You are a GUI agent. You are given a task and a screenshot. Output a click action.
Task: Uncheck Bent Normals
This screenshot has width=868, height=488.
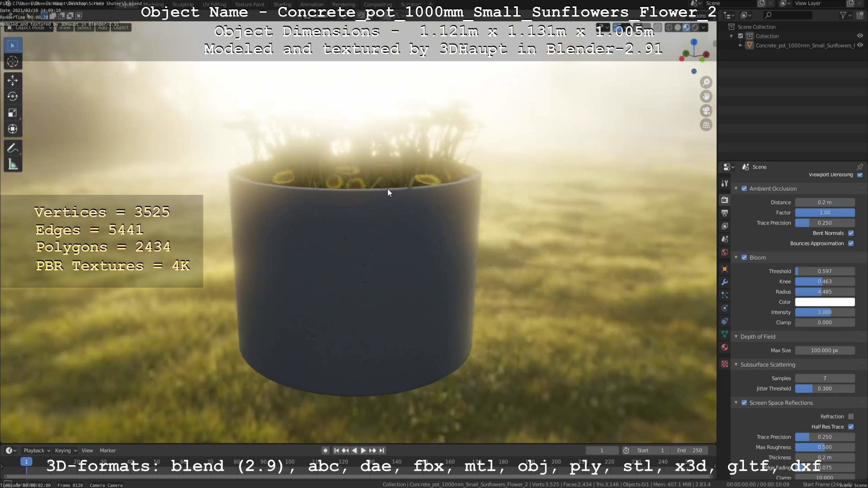851,233
